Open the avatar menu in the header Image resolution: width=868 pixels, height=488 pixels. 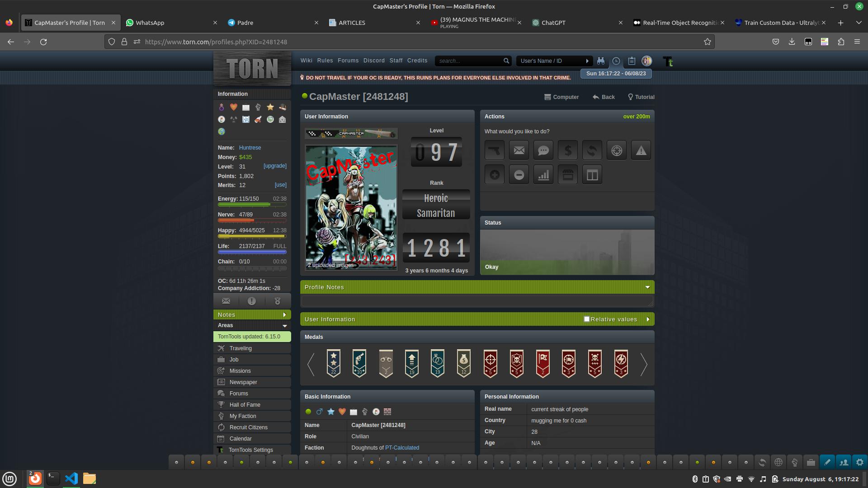647,61
